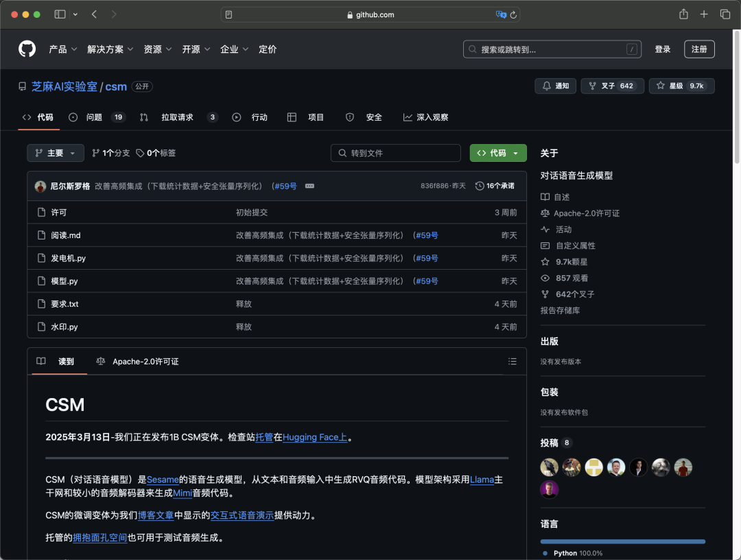Switch to the 拉取请求 tab
The height and width of the screenshot is (560, 741).
[178, 117]
